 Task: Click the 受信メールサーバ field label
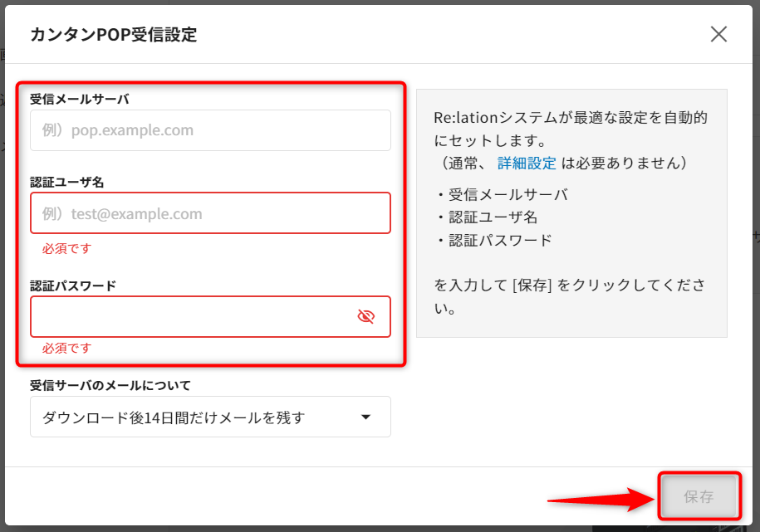[x=80, y=99]
